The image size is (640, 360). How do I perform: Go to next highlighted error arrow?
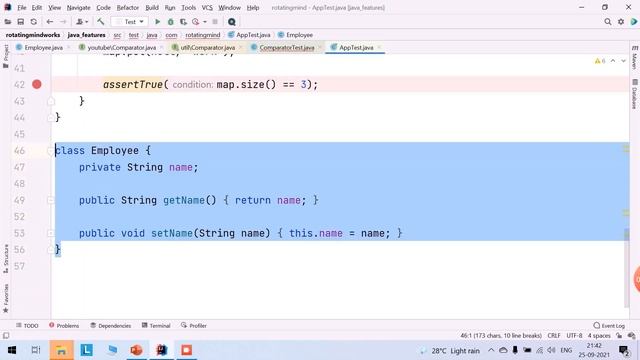(623, 61)
